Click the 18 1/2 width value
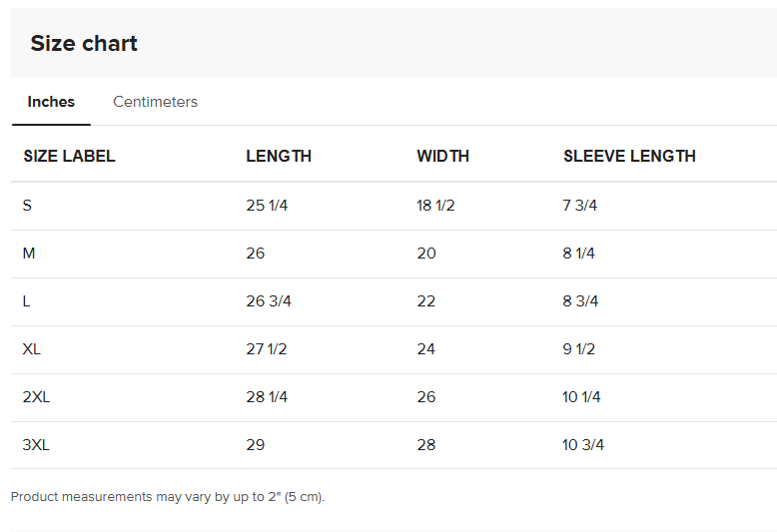The image size is (777, 532). pyautogui.click(x=435, y=206)
